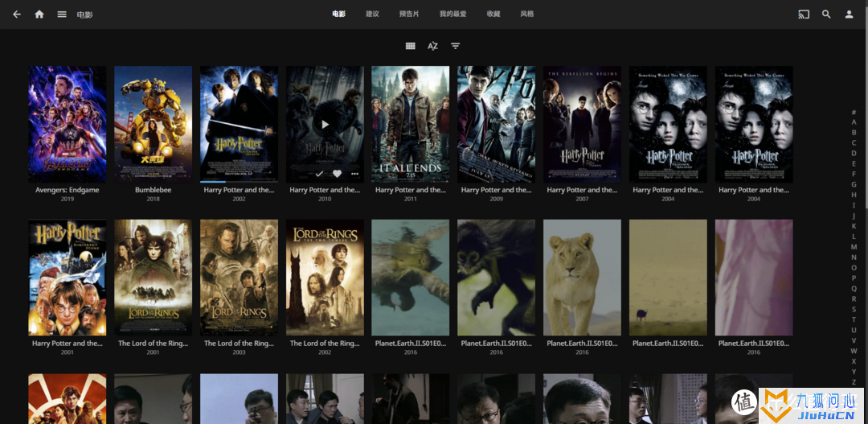Jump to letter D in index
Image resolution: width=868 pixels, height=424 pixels.
(x=854, y=154)
